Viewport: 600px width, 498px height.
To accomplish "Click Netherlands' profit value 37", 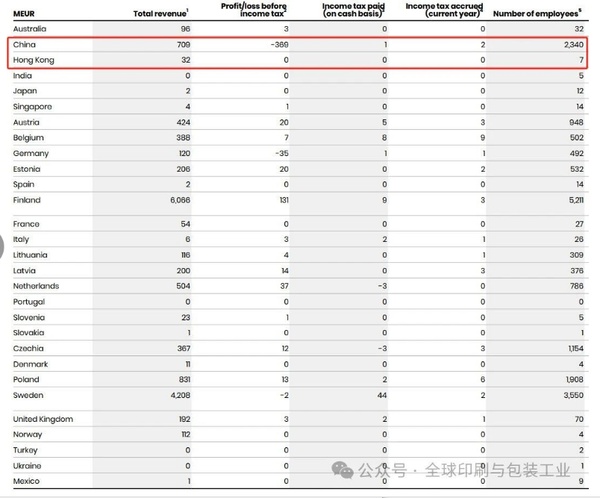I will click(x=284, y=286).
